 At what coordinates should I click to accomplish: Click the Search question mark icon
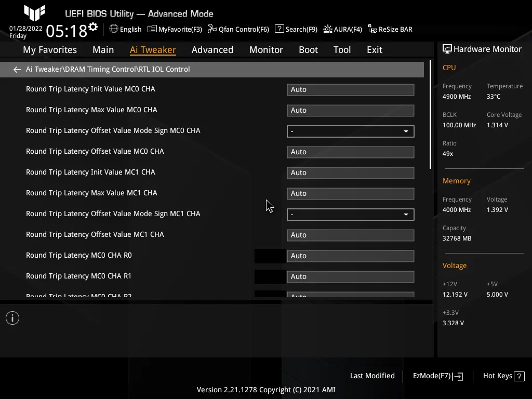tap(279, 29)
